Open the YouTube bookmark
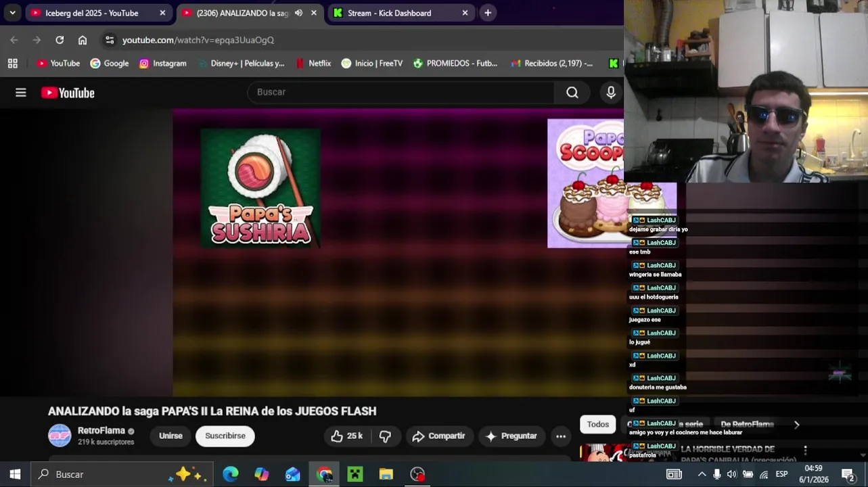Screen dimensions: 868x487 [58, 63]
